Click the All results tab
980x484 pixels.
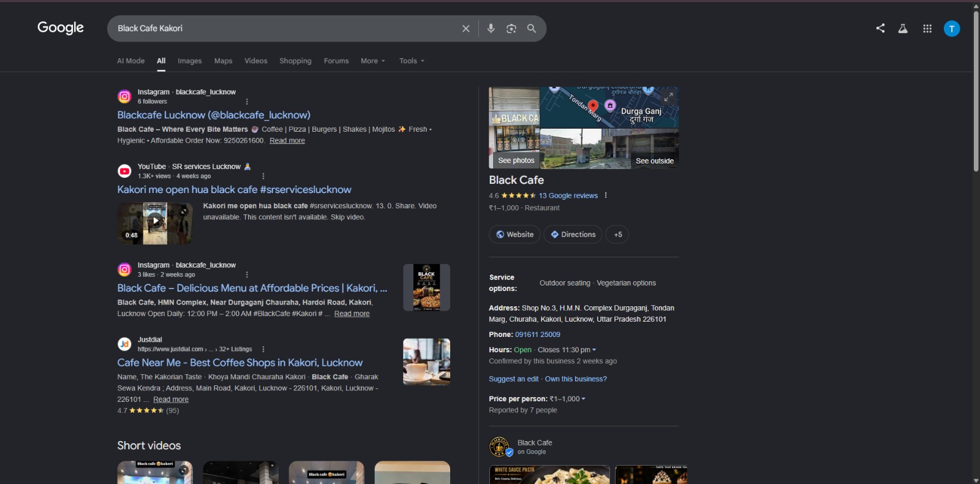click(x=161, y=61)
